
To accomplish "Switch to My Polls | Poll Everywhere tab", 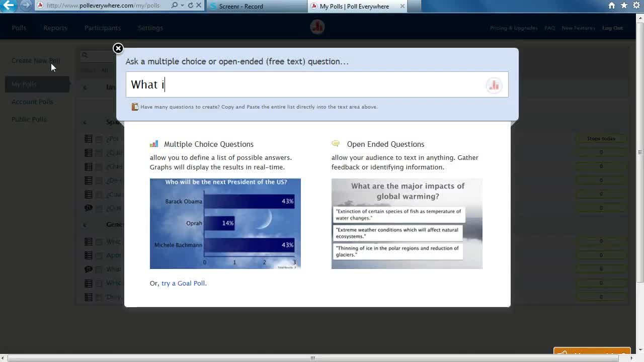I will (354, 6).
